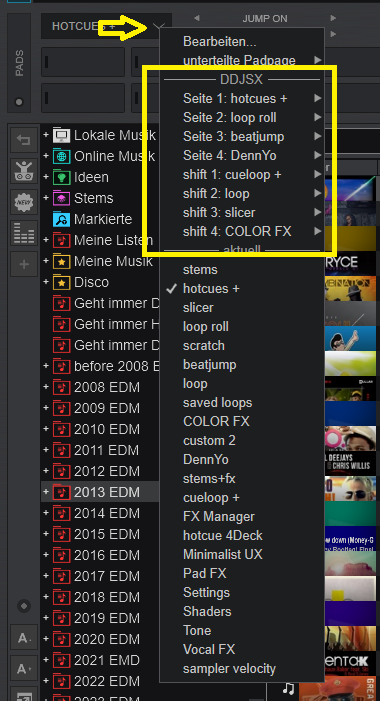Click the Markierte search folder icon
Viewport: 380px width, 701px height.
61,219
